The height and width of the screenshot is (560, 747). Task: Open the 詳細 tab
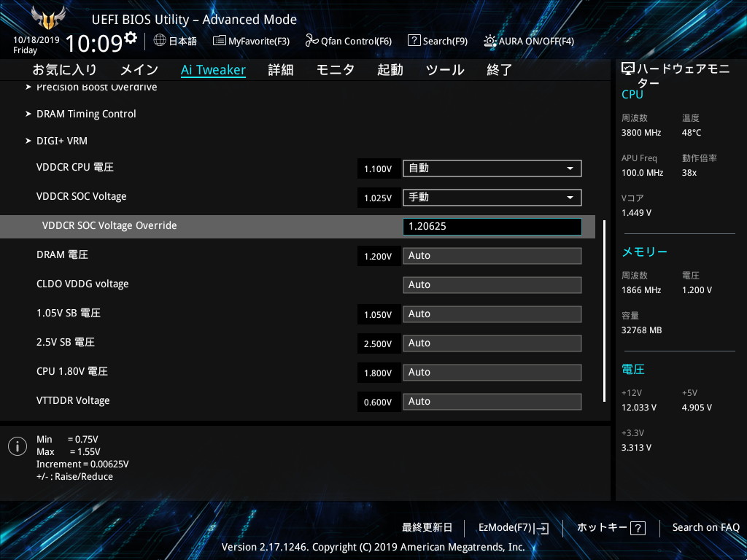tap(281, 70)
